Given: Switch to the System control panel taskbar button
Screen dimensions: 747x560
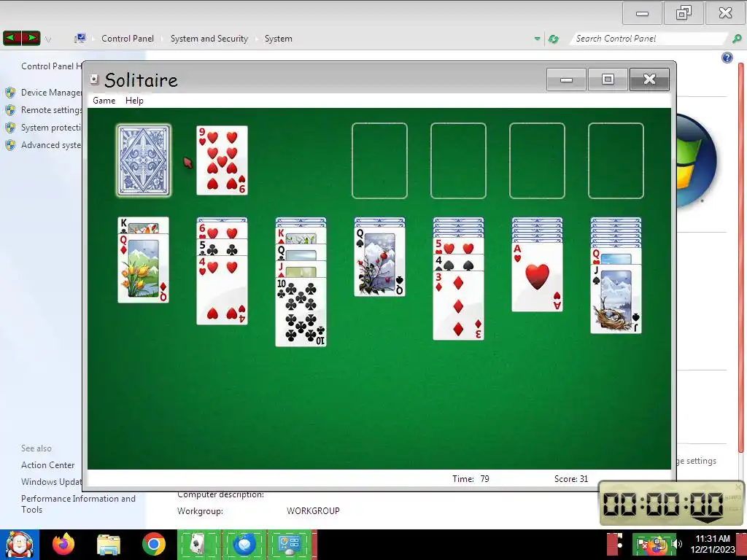Looking at the screenshot, I should (290, 545).
